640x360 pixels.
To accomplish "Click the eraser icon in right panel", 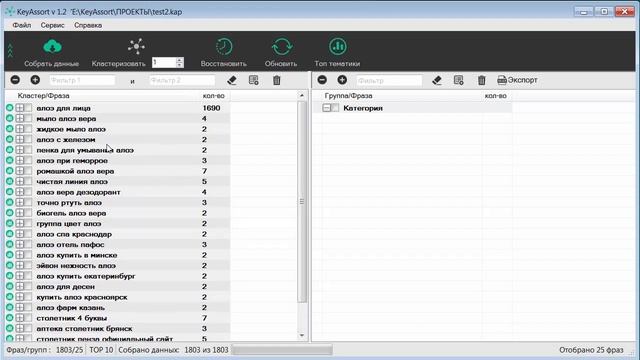I will click(x=437, y=80).
